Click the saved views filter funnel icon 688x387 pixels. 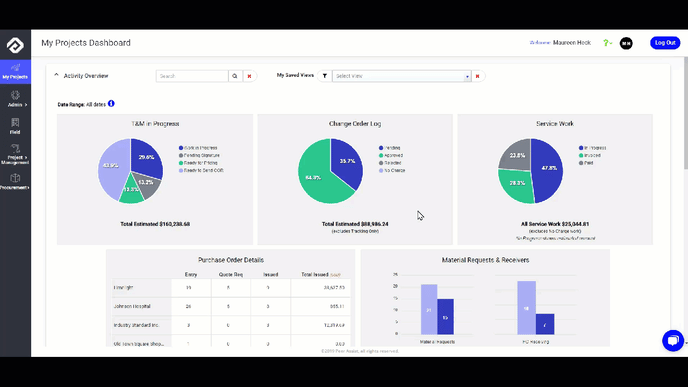325,76
